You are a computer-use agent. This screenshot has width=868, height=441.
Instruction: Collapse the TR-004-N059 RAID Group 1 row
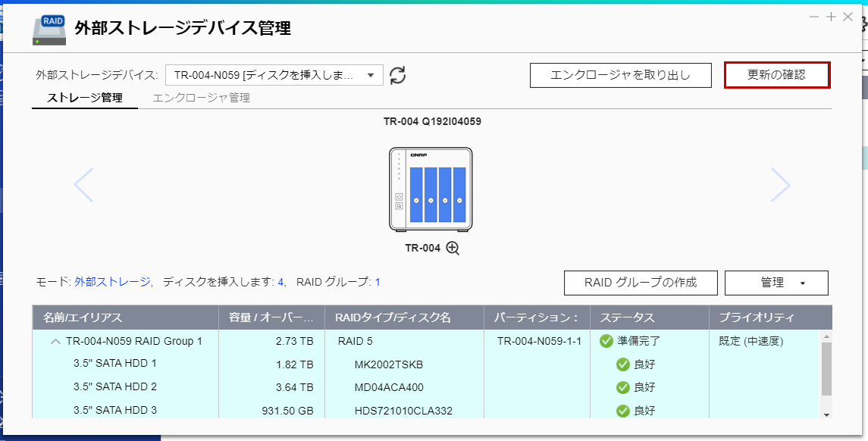click(55, 342)
